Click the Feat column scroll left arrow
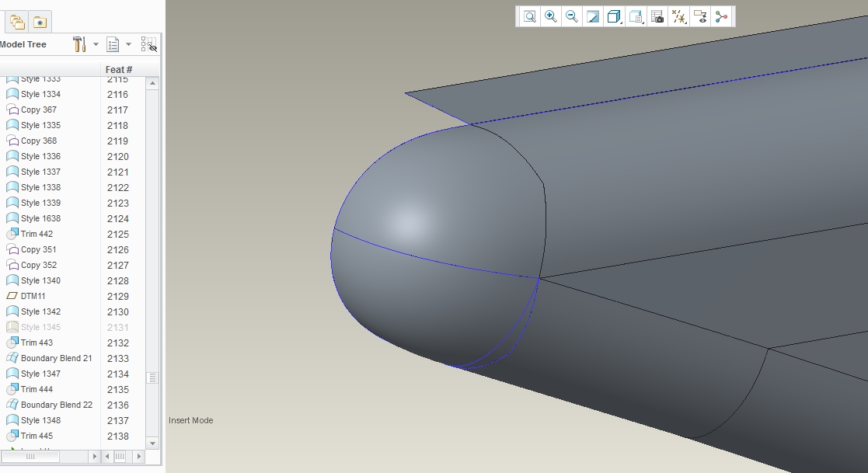 pyautogui.click(x=107, y=457)
